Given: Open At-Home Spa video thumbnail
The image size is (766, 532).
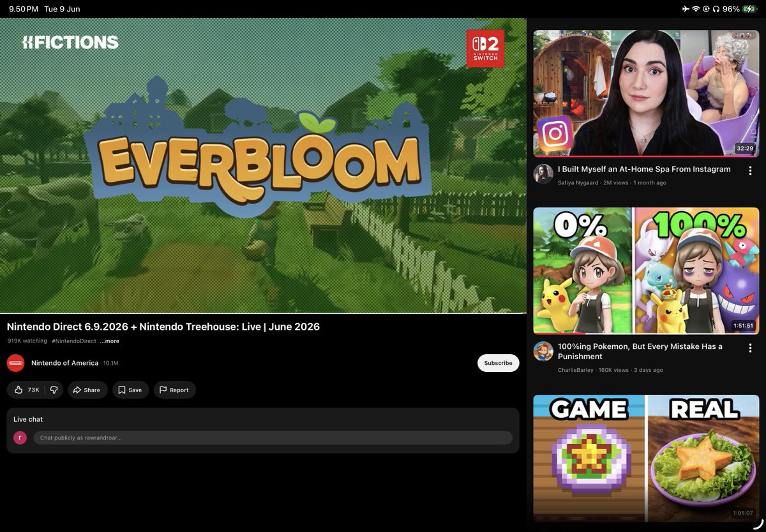Looking at the screenshot, I should [646, 93].
